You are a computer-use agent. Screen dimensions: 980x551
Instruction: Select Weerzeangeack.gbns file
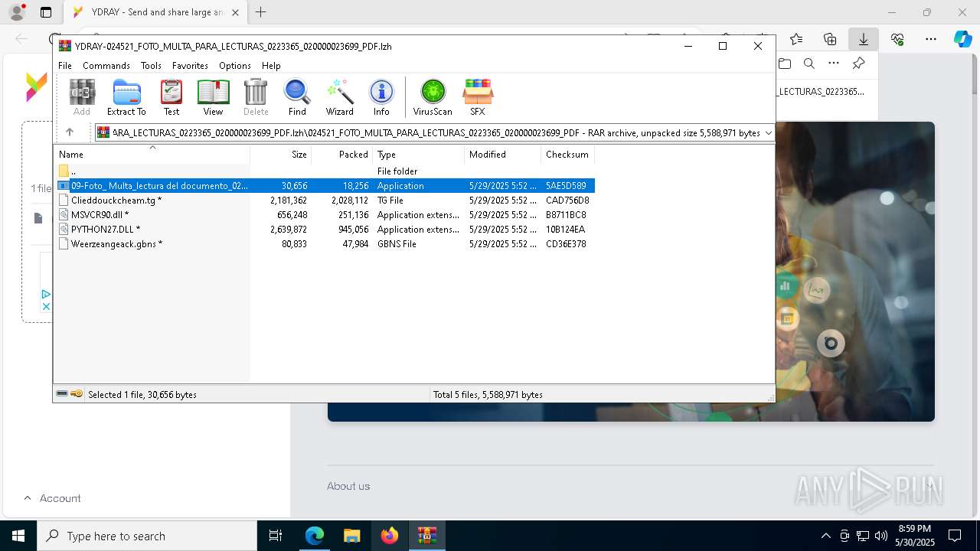click(324, 244)
